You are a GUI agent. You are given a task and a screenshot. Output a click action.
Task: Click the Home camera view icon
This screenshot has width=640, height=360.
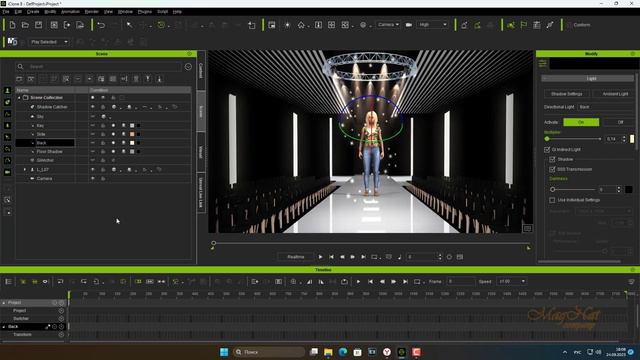point(301,25)
